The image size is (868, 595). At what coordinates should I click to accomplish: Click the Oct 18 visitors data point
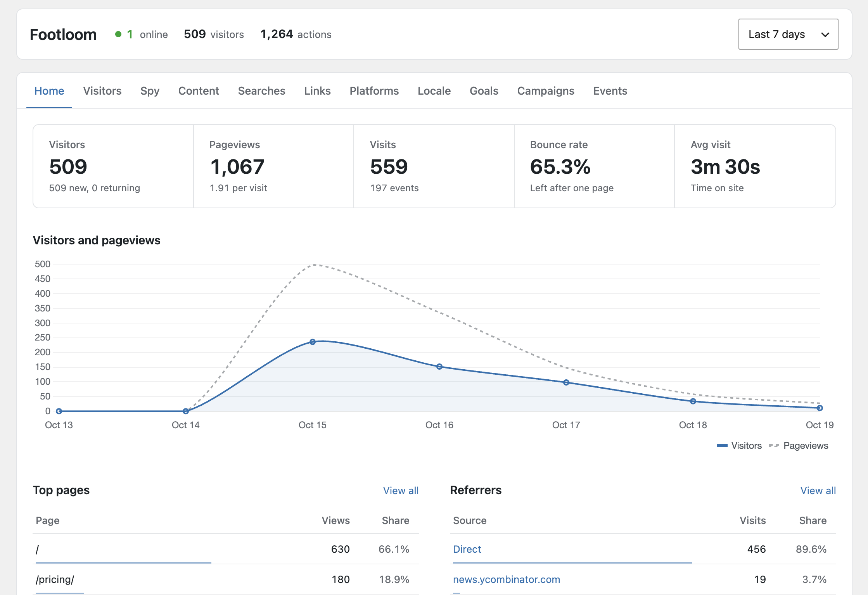coord(693,401)
